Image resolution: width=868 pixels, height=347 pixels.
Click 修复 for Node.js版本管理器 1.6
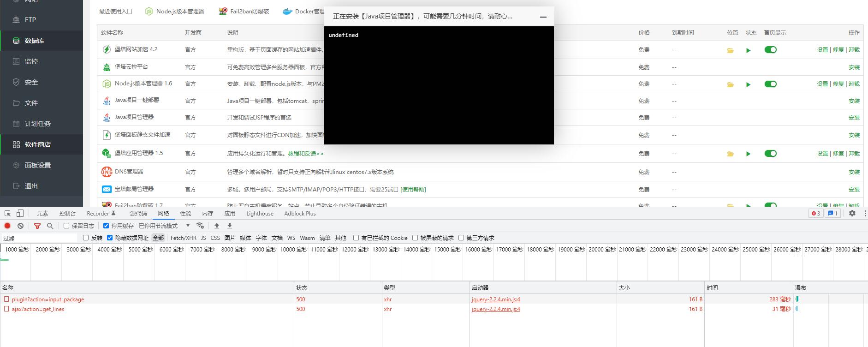click(838, 84)
